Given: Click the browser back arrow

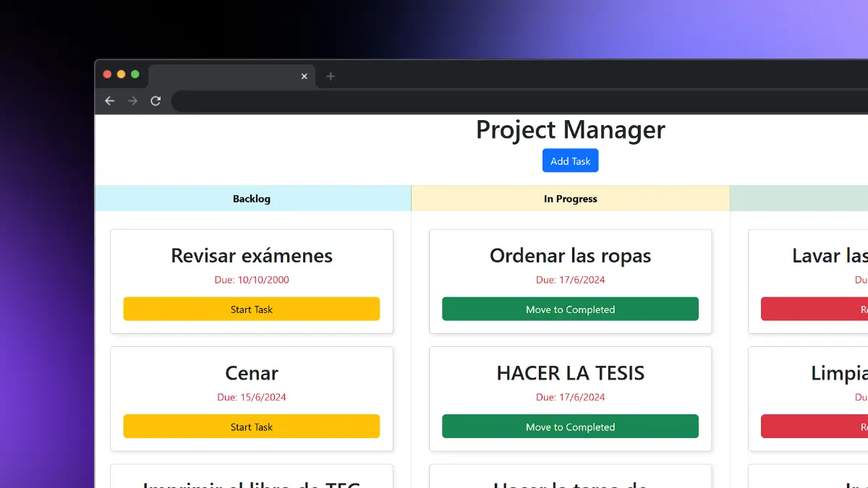Looking at the screenshot, I should coord(109,101).
